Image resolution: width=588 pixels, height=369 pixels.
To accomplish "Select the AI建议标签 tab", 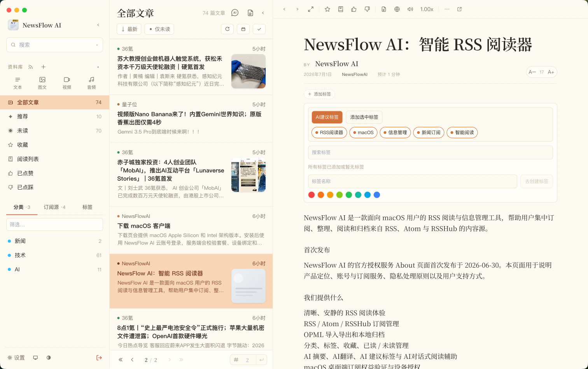I will pos(327,117).
